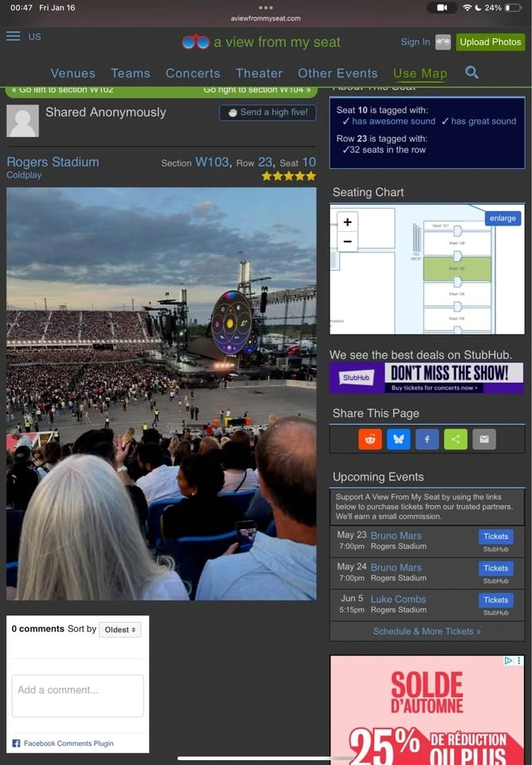Share page via Bluesky butterfly icon

click(x=398, y=439)
